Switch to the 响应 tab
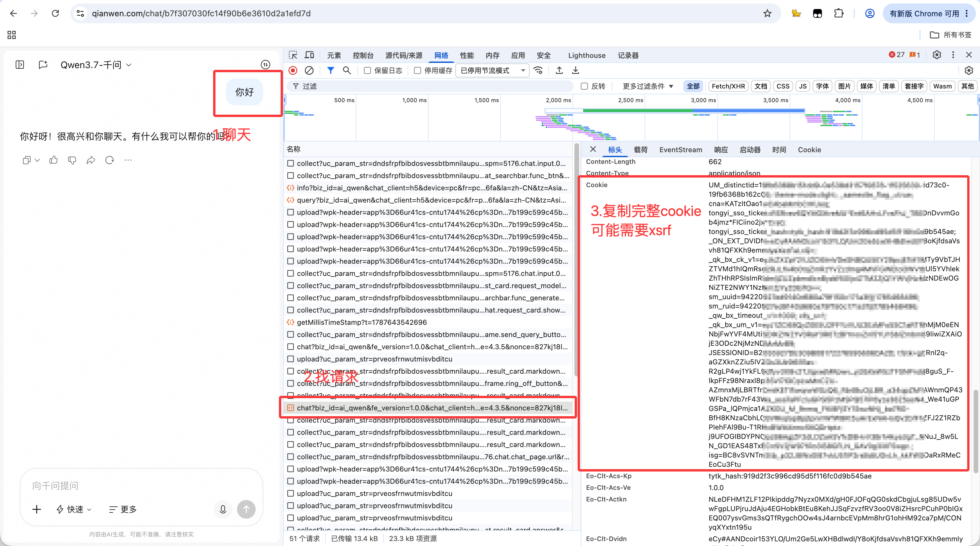980x546 pixels. click(x=721, y=150)
